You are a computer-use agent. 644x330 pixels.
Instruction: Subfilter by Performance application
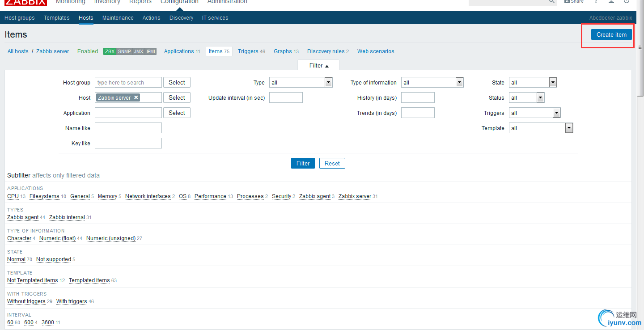pos(210,196)
